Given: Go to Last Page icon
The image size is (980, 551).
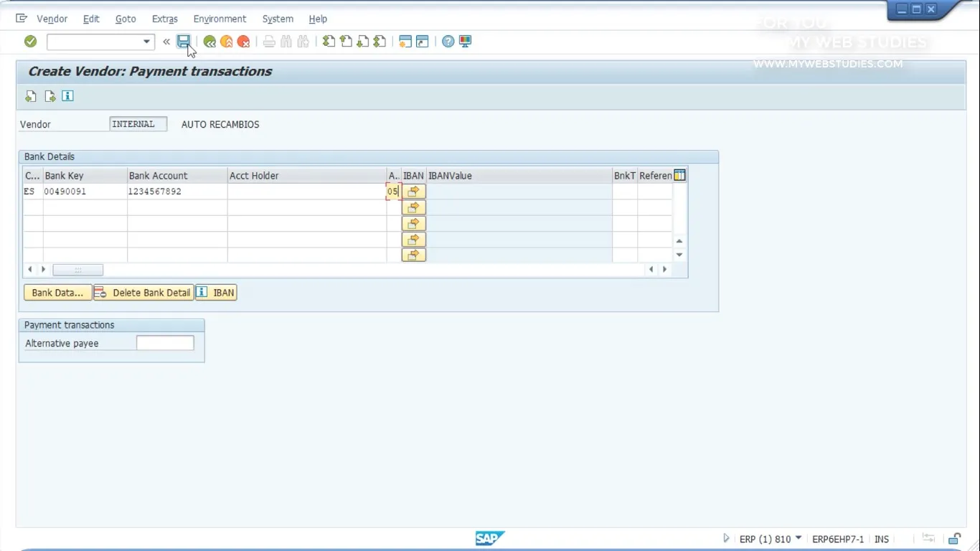Looking at the screenshot, I should 380,42.
